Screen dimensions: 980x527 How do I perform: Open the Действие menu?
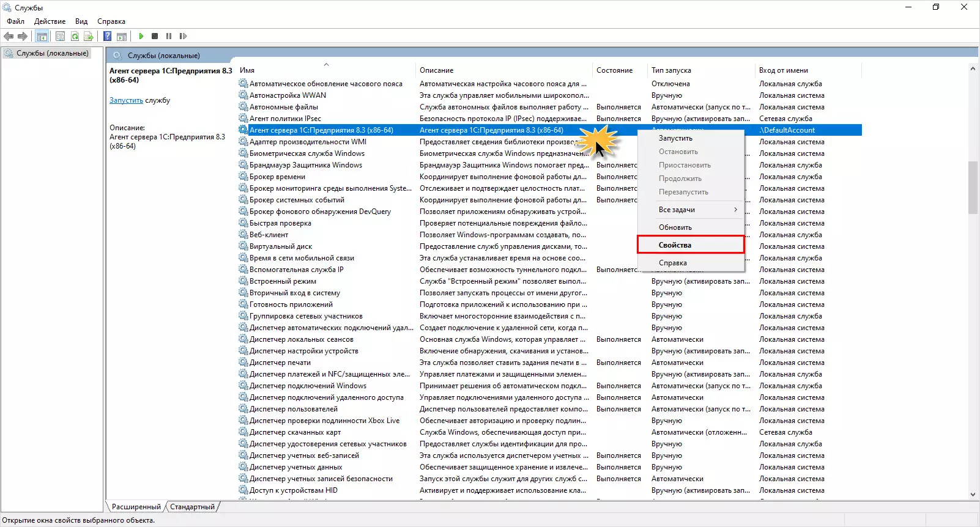tap(50, 21)
